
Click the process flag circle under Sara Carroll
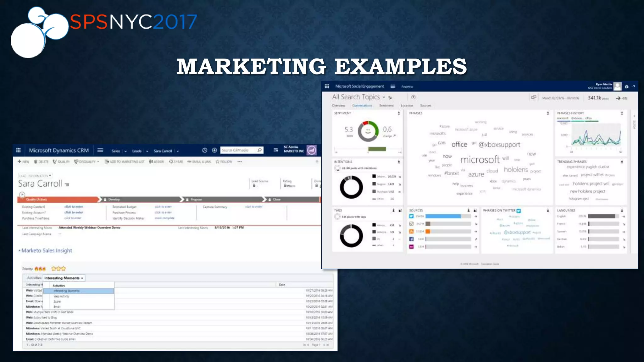pos(22,195)
